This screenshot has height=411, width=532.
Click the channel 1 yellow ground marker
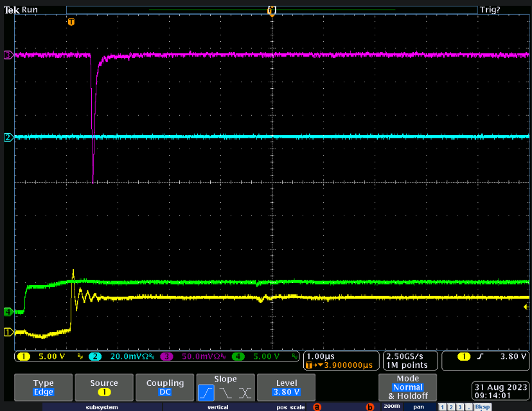click(8, 332)
